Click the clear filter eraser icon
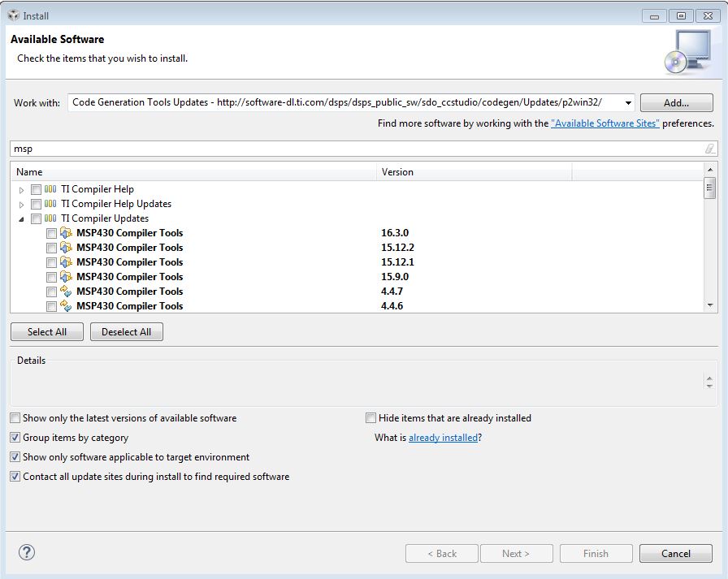728x579 pixels. coord(709,149)
